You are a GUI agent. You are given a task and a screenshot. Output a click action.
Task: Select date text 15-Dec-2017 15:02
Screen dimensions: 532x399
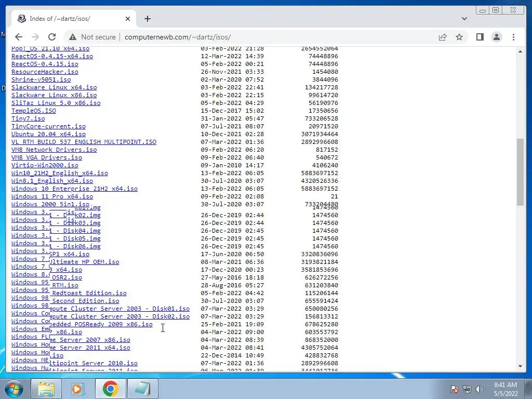click(x=232, y=111)
